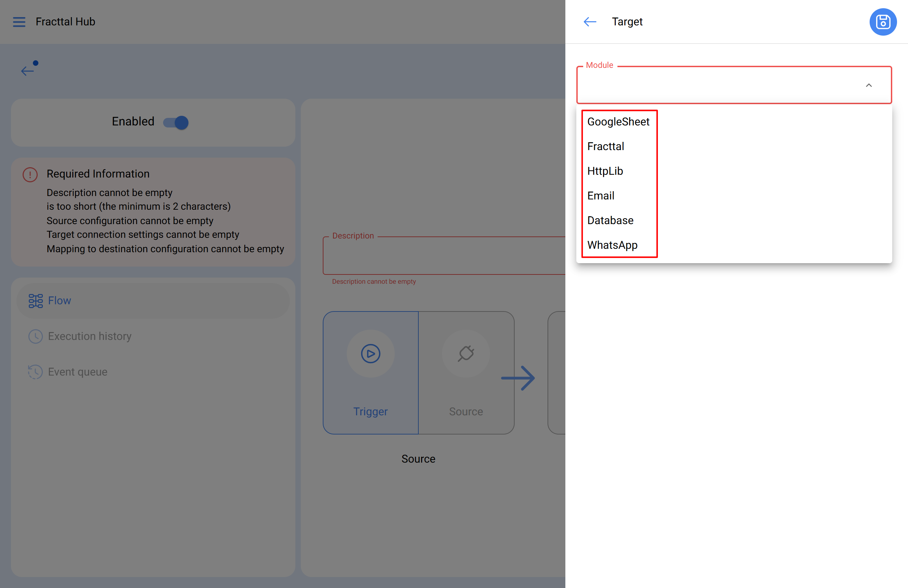This screenshot has width=908, height=588.
Task: Click the Source plug icon
Action: coord(465,353)
